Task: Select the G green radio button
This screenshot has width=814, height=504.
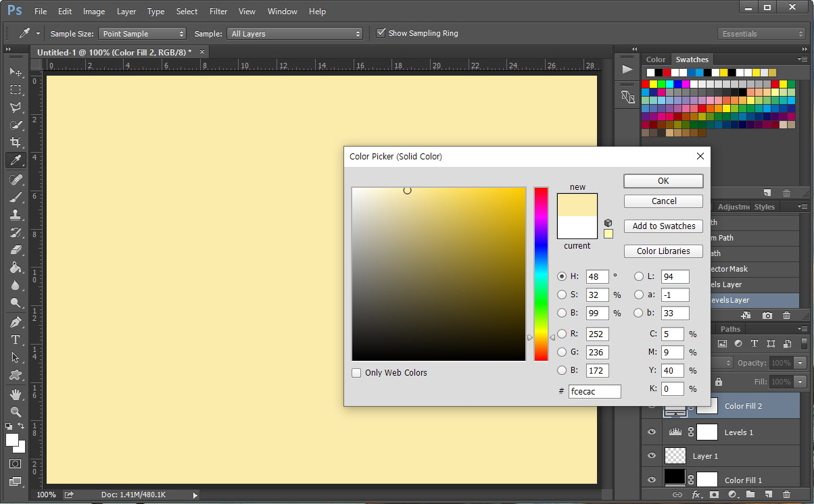Action: pyautogui.click(x=562, y=352)
